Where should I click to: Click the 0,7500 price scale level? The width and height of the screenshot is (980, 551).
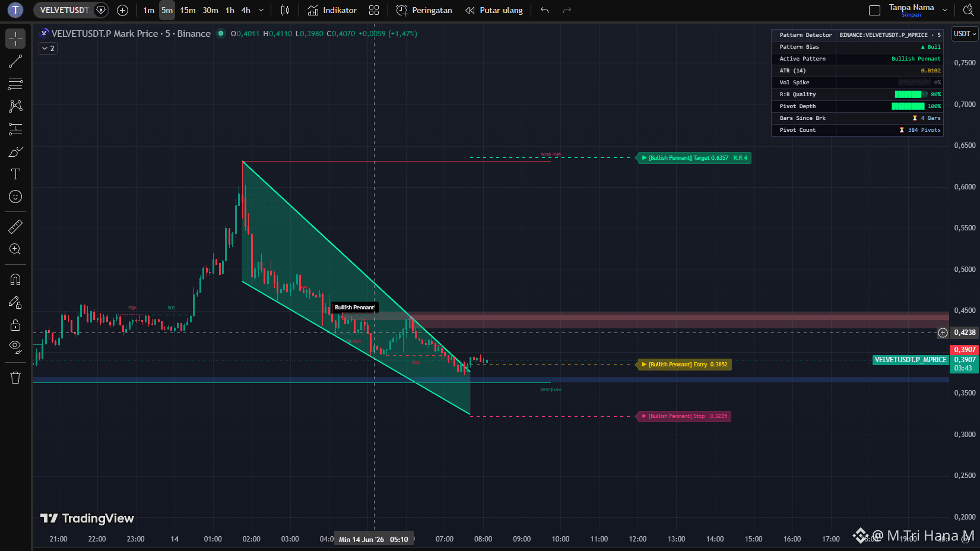point(965,63)
